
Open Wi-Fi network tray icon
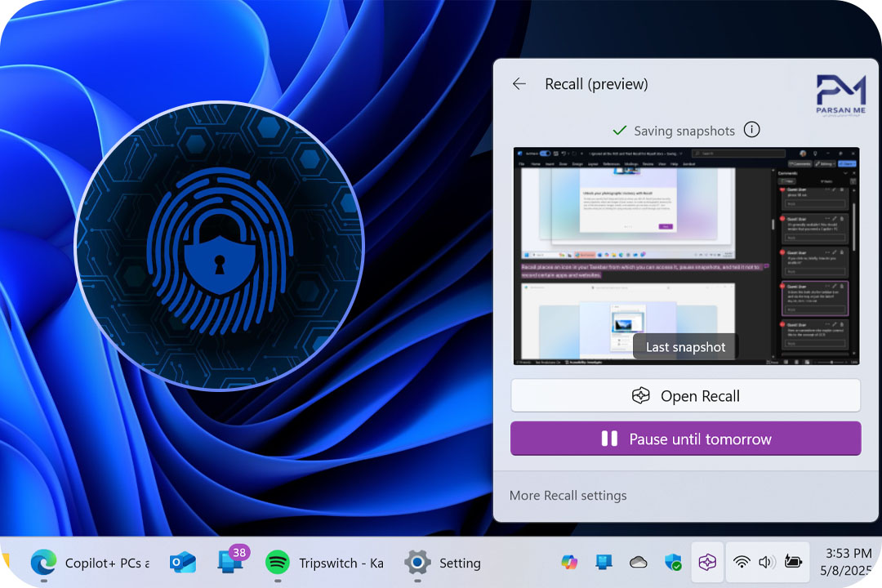[x=742, y=562]
